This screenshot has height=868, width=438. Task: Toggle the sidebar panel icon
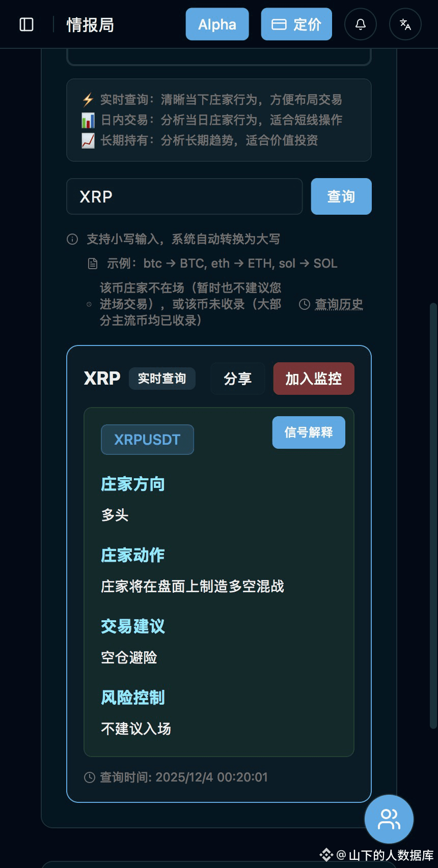[26, 24]
